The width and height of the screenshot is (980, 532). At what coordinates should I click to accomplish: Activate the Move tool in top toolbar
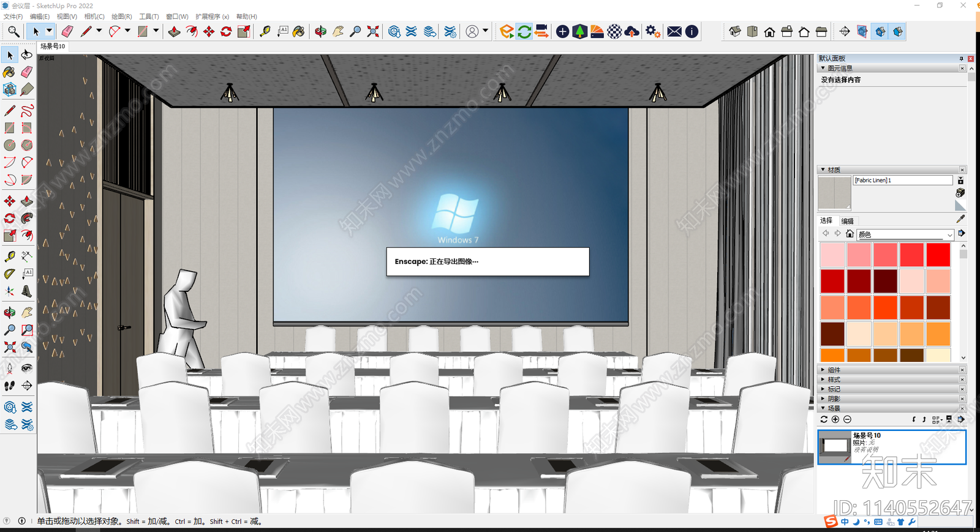point(209,31)
